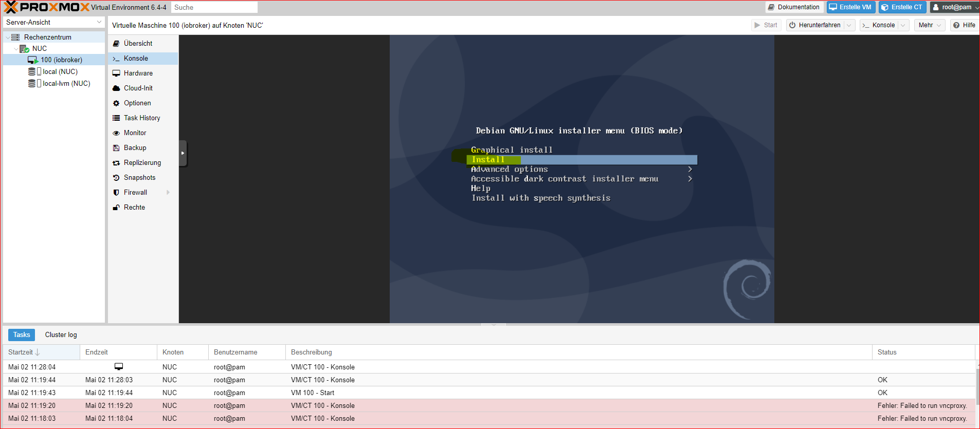Viewport: 980px width, 429px height.
Task: Click the Proxmox logo
Action: click(46, 7)
